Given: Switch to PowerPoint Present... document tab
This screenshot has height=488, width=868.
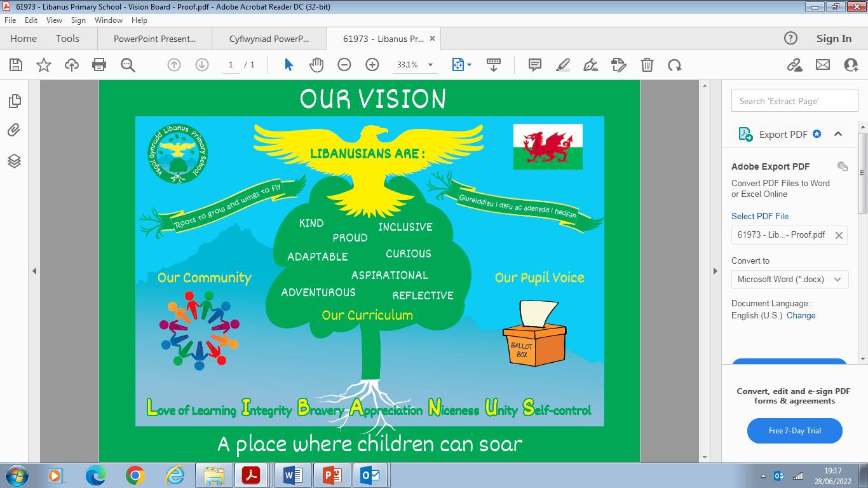Looking at the screenshot, I should [154, 39].
